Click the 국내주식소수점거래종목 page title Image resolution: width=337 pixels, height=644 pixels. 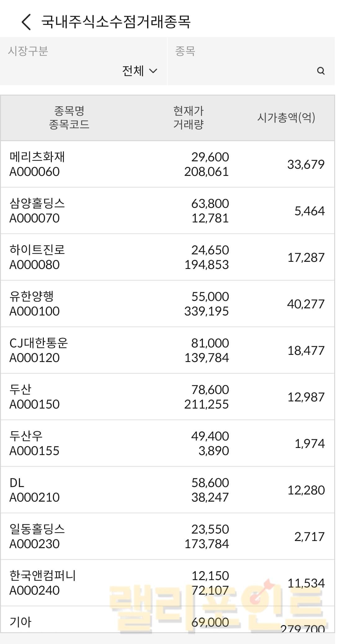pos(116,22)
